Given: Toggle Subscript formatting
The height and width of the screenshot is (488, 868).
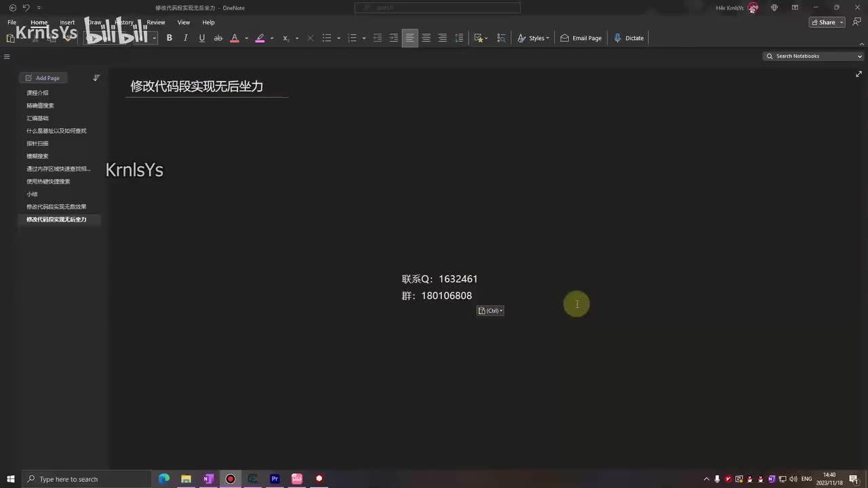Looking at the screenshot, I should [x=286, y=38].
